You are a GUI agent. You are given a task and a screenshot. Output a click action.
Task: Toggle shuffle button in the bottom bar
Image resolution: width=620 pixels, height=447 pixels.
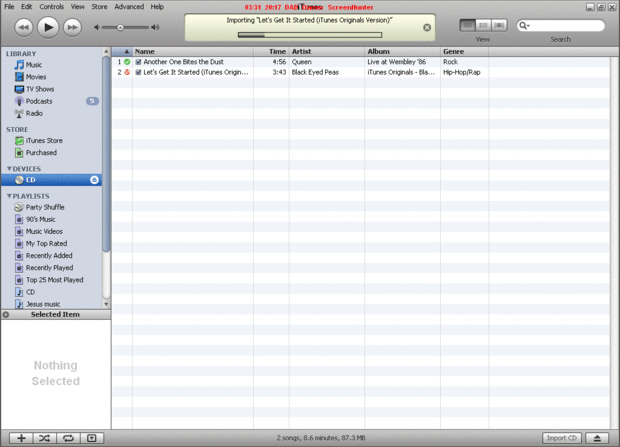click(x=45, y=438)
